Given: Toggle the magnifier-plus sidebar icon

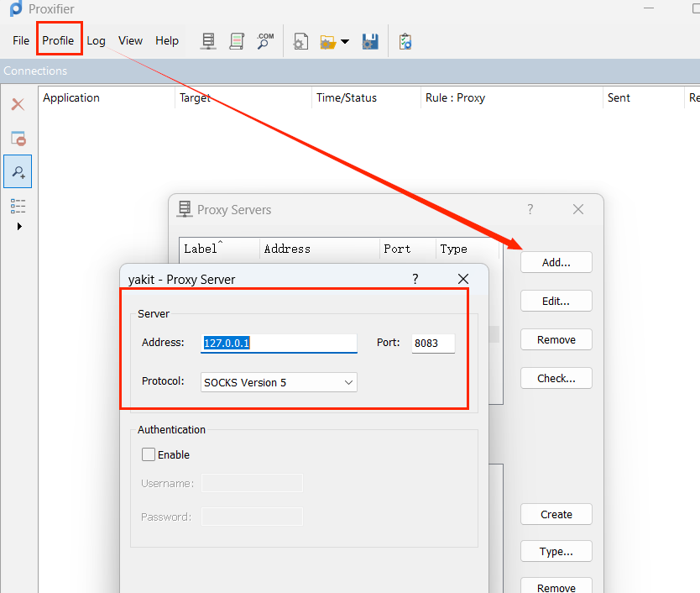Looking at the screenshot, I should pos(18,171).
